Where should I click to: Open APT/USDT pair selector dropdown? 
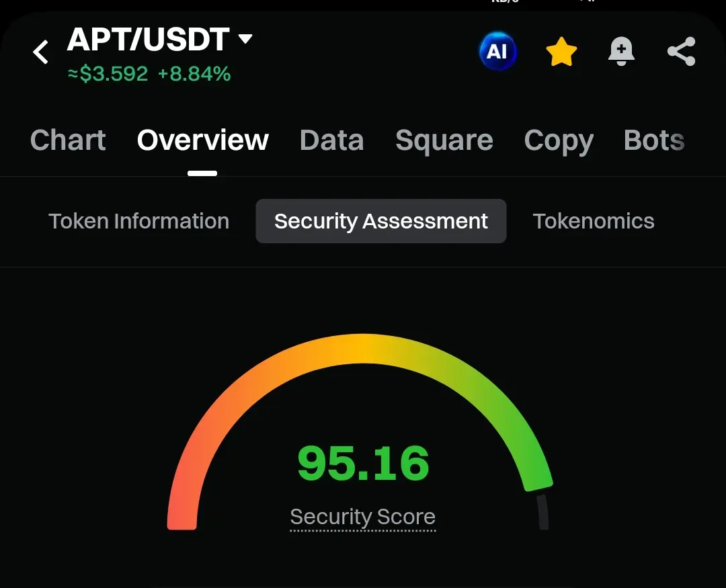point(160,39)
